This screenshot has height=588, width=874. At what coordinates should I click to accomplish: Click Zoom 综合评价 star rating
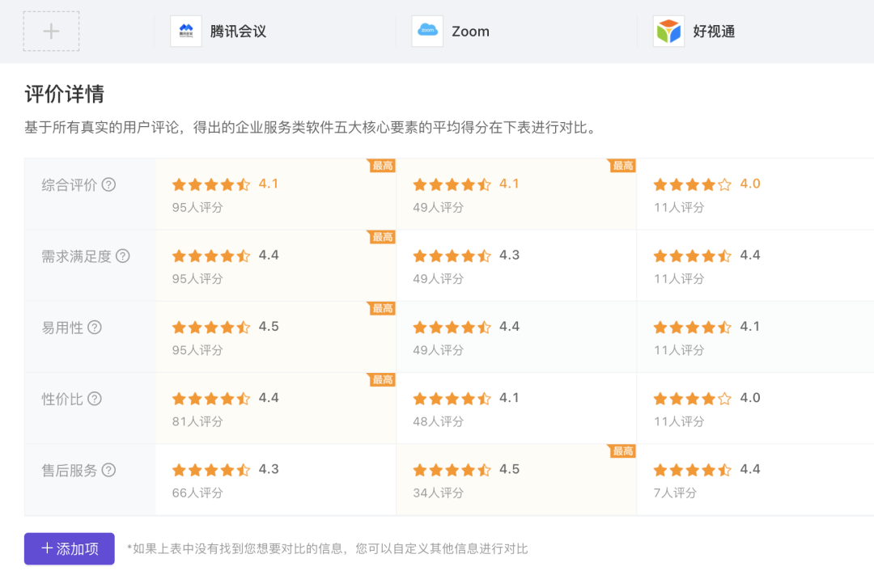coord(452,184)
